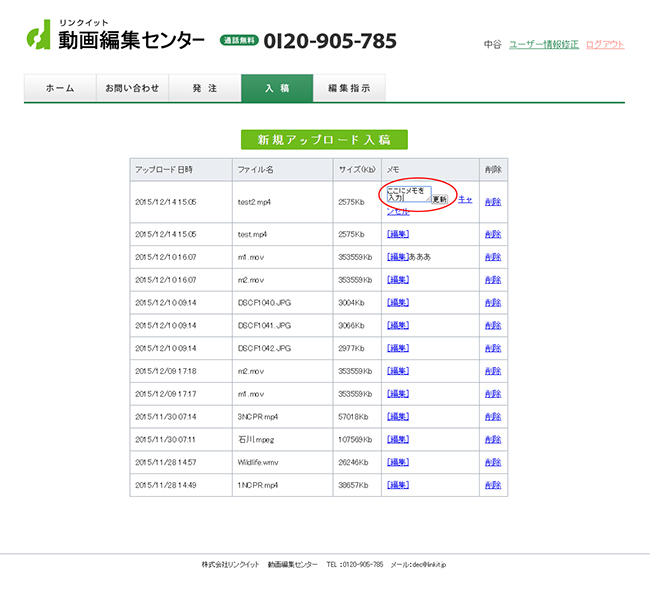Image resolution: width=650 pixels, height=603 pixels.
Task: Open the ホーム tab
Action: (x=60, y=88)
